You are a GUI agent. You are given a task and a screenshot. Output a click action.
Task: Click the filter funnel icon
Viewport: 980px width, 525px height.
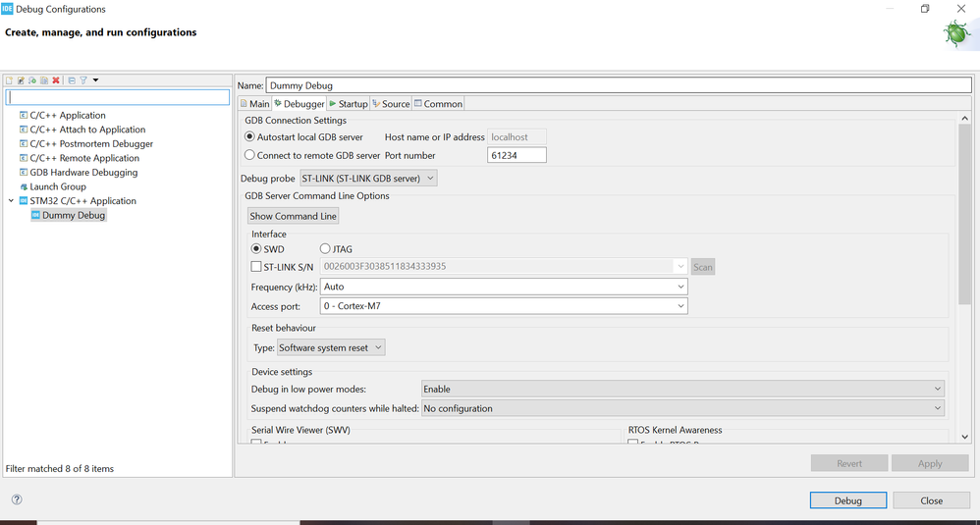(83, 80)
